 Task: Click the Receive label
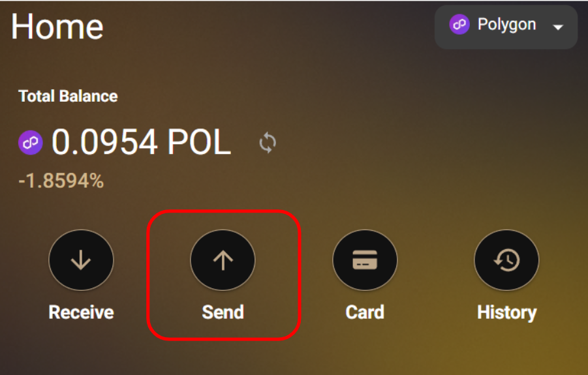[81, 312]
